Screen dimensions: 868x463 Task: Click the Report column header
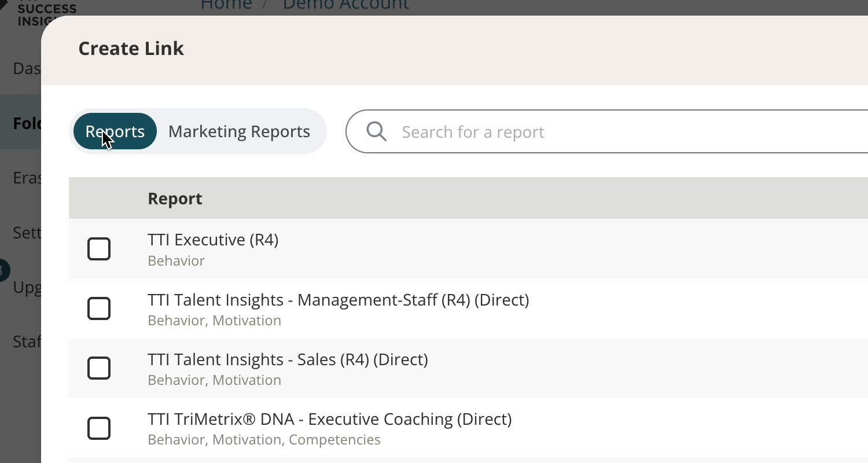pyautogui.click(x=175, y=199)
